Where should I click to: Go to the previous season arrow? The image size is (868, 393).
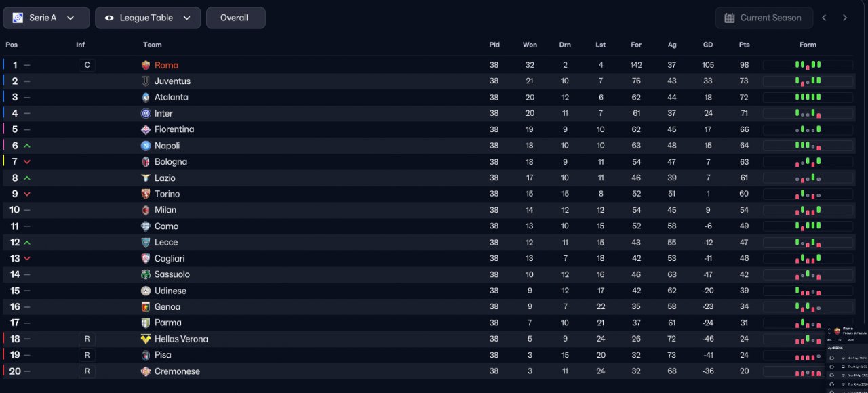click(x=824, y=18)
